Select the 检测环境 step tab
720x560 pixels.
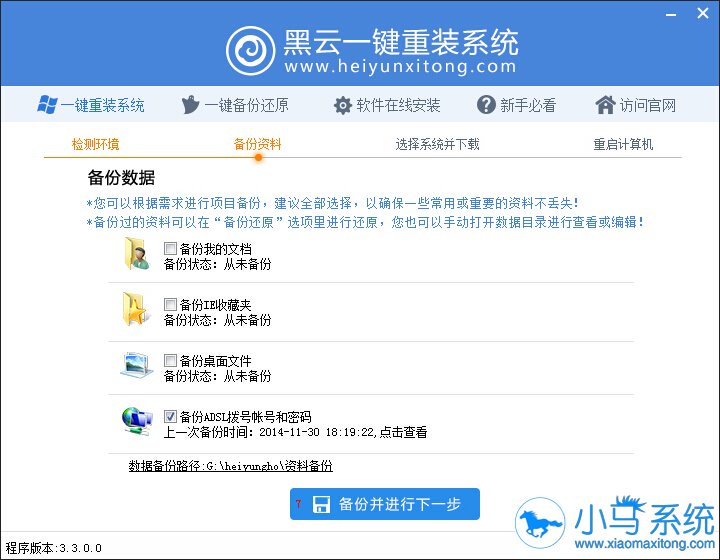click(95, 144)
